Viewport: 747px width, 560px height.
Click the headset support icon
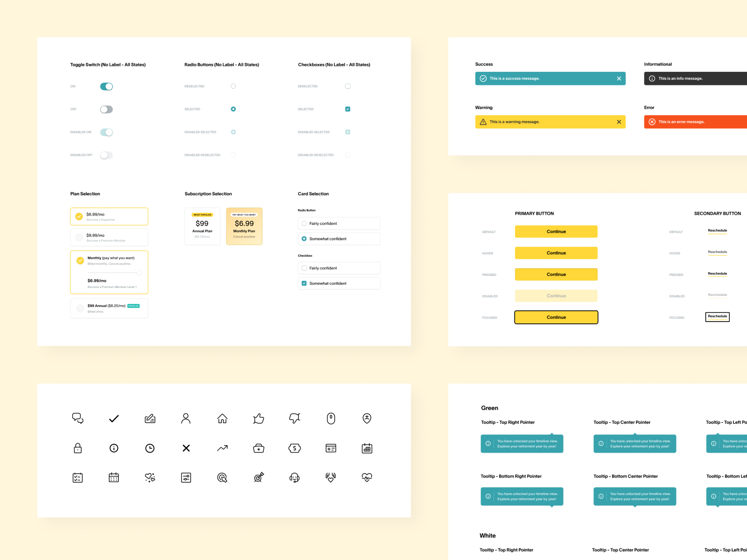(295, 477)
